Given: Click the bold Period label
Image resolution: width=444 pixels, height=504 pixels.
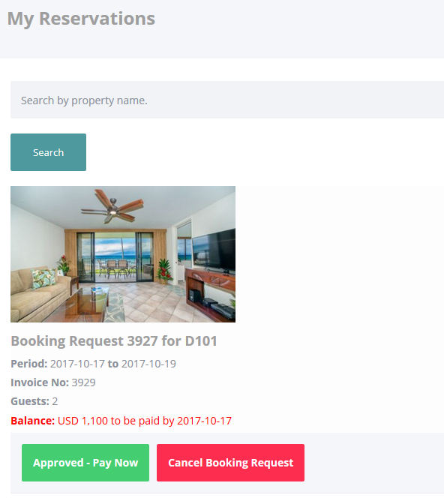Looking at the screenshot, I should (x=29, y=364).
